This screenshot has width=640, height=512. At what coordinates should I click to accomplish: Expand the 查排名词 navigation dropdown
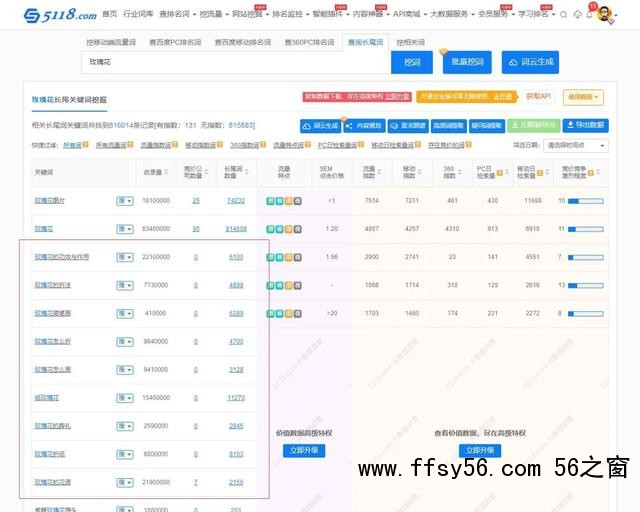tap(177, 14)
